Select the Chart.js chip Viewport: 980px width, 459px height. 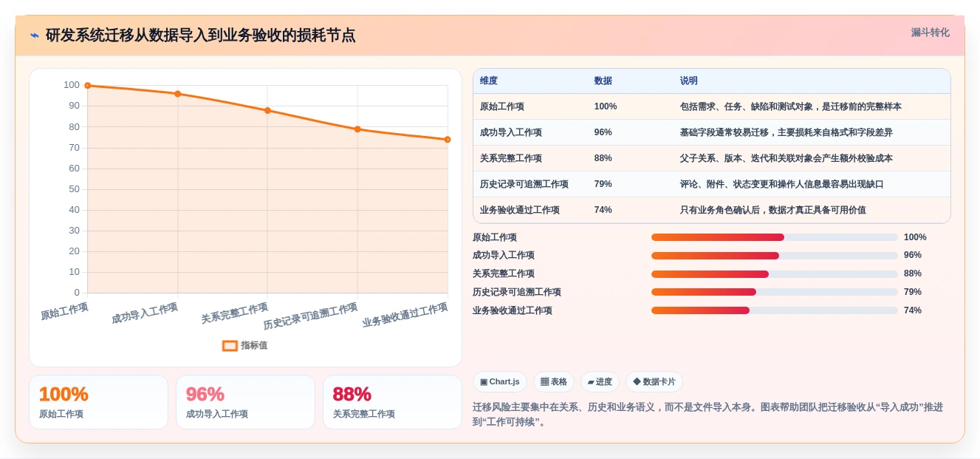tap(500, 381)
